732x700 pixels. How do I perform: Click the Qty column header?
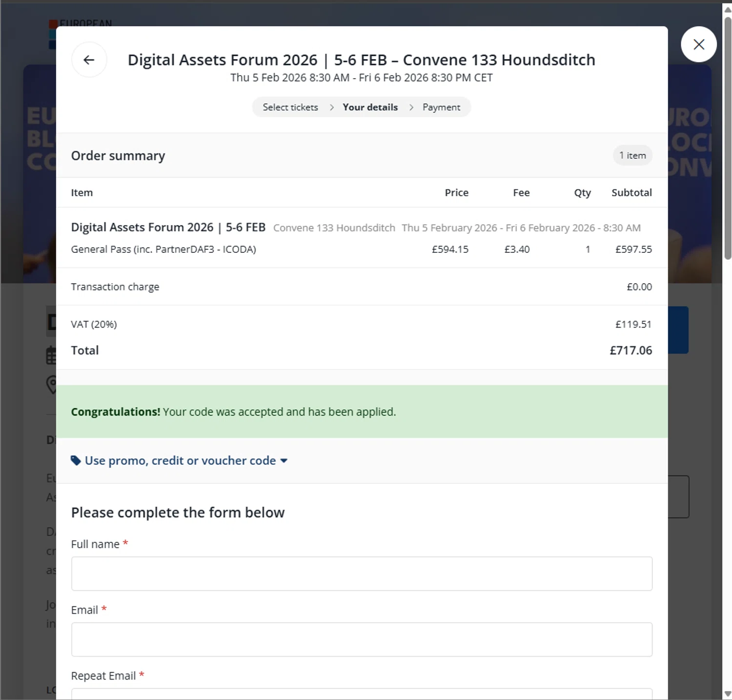tap(582, 192)
